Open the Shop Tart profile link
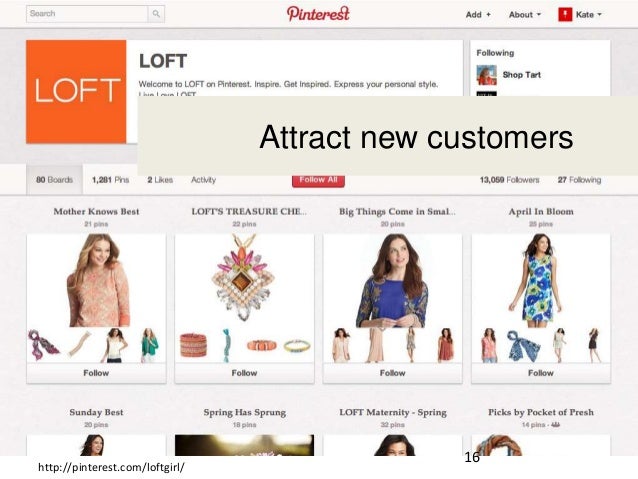The image size is (638, 479). click(x=522, y=75)
